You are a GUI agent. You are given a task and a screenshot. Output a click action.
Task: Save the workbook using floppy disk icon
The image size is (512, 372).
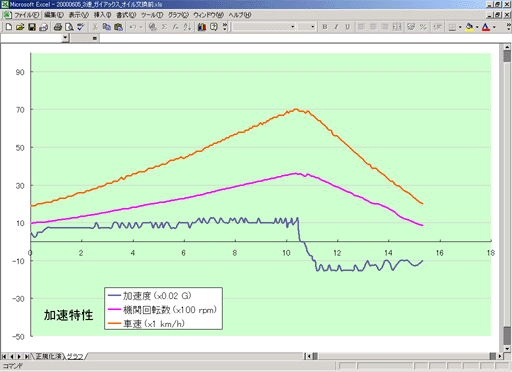32,27
